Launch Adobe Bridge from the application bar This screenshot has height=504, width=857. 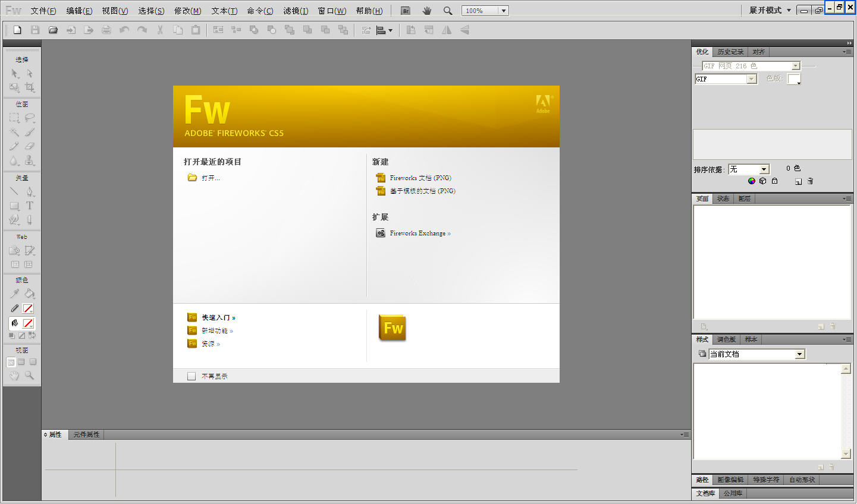(404, 10)
